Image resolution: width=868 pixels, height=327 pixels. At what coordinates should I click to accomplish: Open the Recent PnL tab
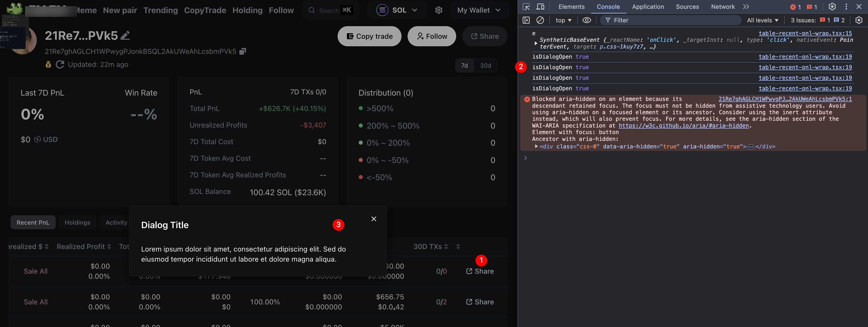[x=33, y=223]
